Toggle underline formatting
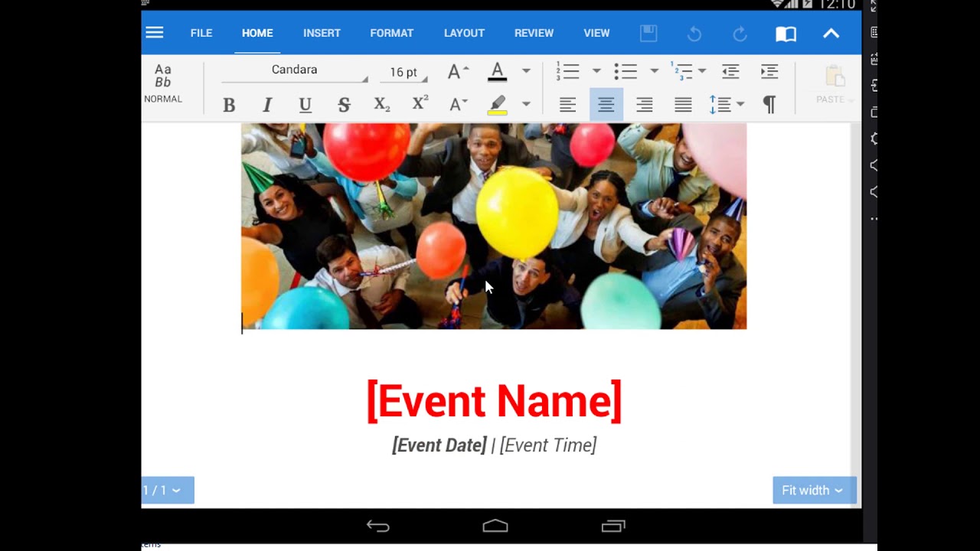This screenshot has width=980, height=551. tap(305, 105)
